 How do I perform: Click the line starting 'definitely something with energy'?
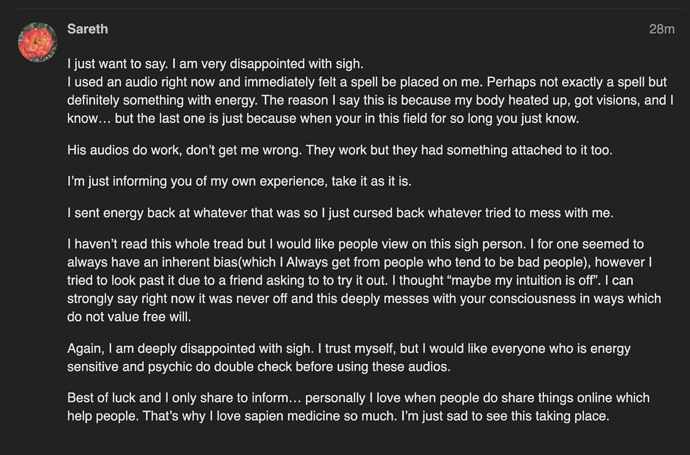pos(370,100)
